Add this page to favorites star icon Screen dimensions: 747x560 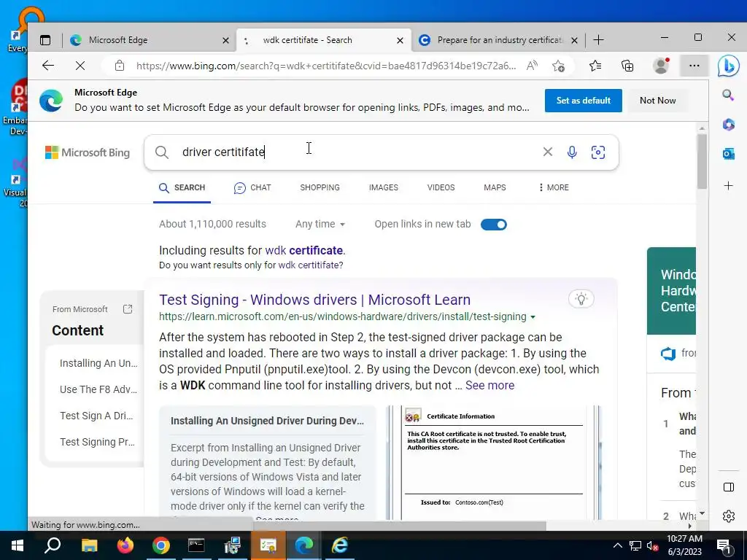click(x=558, y=66)
